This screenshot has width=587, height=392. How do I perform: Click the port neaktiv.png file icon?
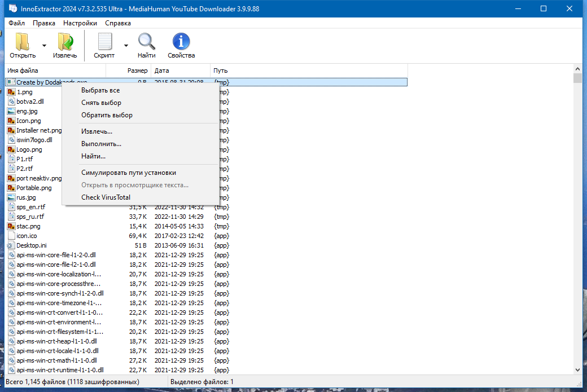pyautogui.click(x=11, y=178)
